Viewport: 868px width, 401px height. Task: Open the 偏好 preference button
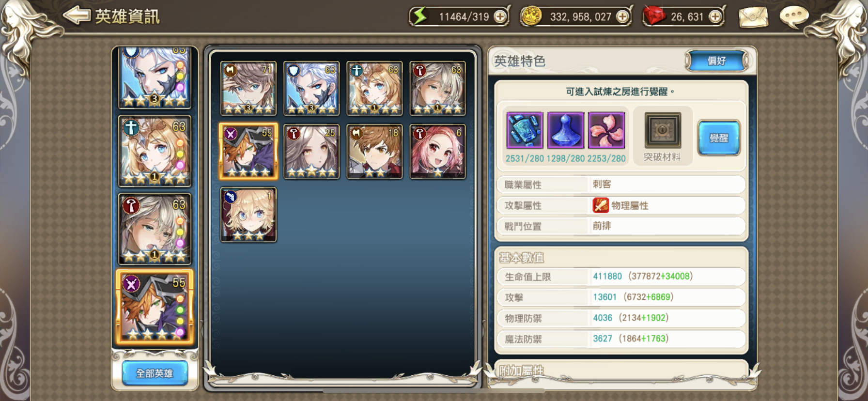pos(717,61)
